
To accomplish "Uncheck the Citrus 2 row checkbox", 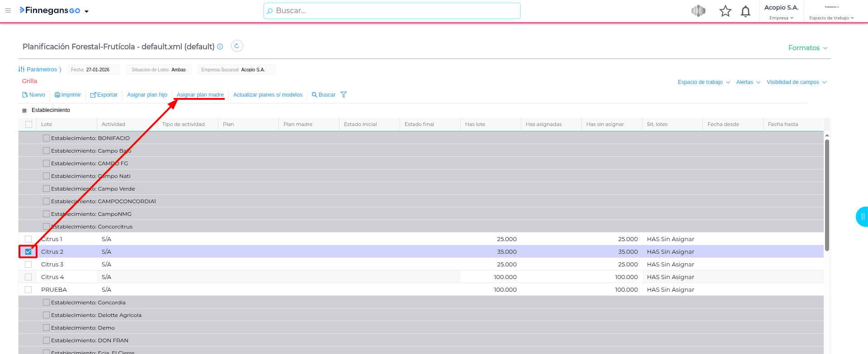I will (28, 252).
